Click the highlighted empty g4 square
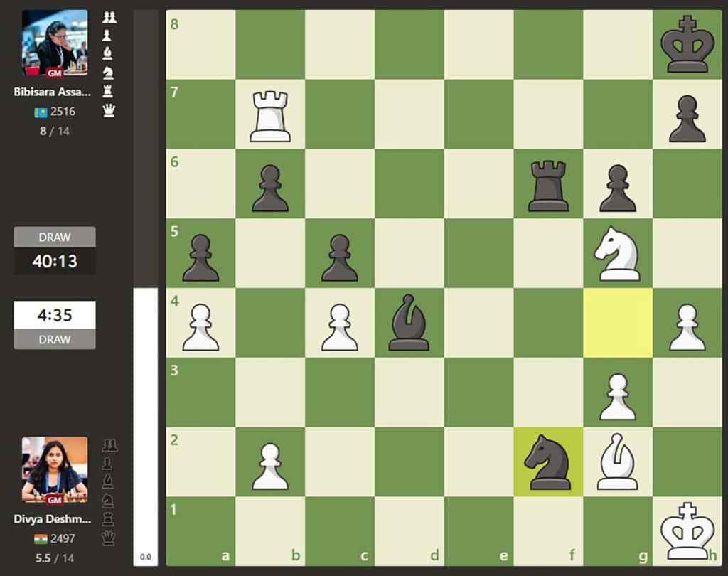Viewport: 728px width, 576px height. [617, 323]
